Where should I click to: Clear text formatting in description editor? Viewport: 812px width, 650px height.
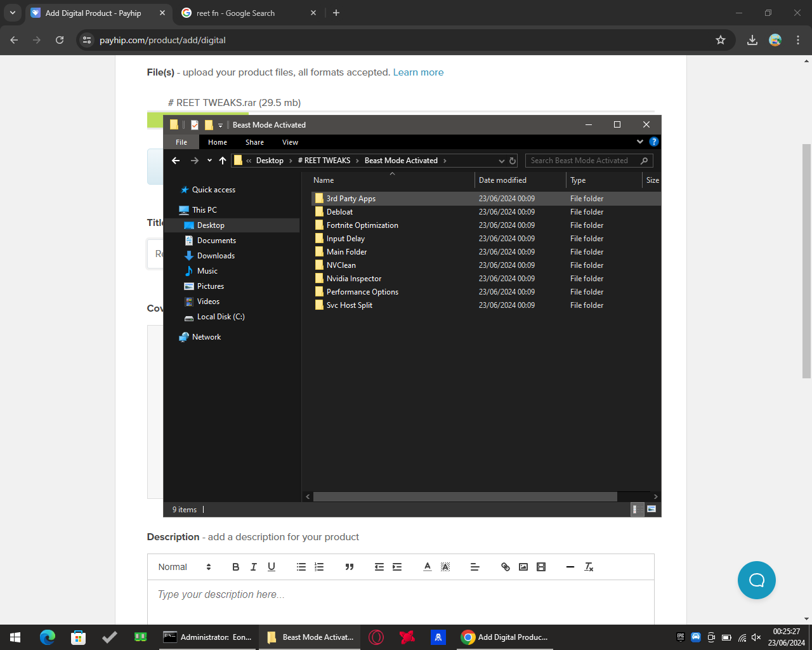tap(589, 567)
